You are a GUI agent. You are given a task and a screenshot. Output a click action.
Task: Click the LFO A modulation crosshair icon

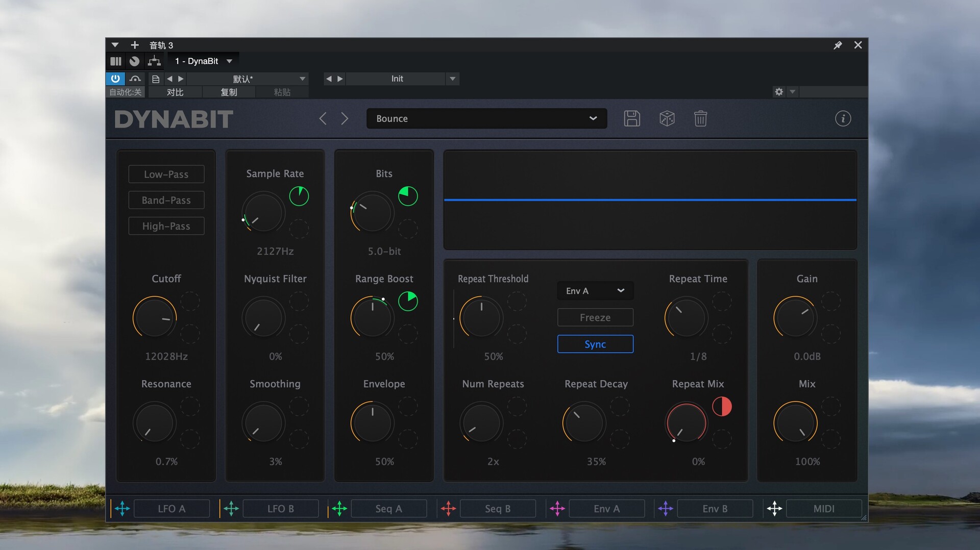coord(122,509)
